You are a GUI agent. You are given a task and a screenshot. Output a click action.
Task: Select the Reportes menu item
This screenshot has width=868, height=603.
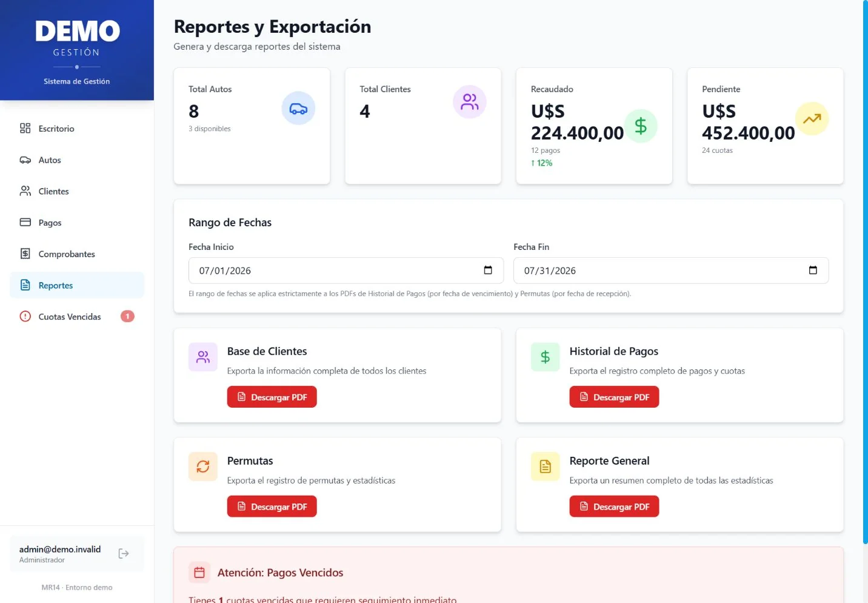77,285
